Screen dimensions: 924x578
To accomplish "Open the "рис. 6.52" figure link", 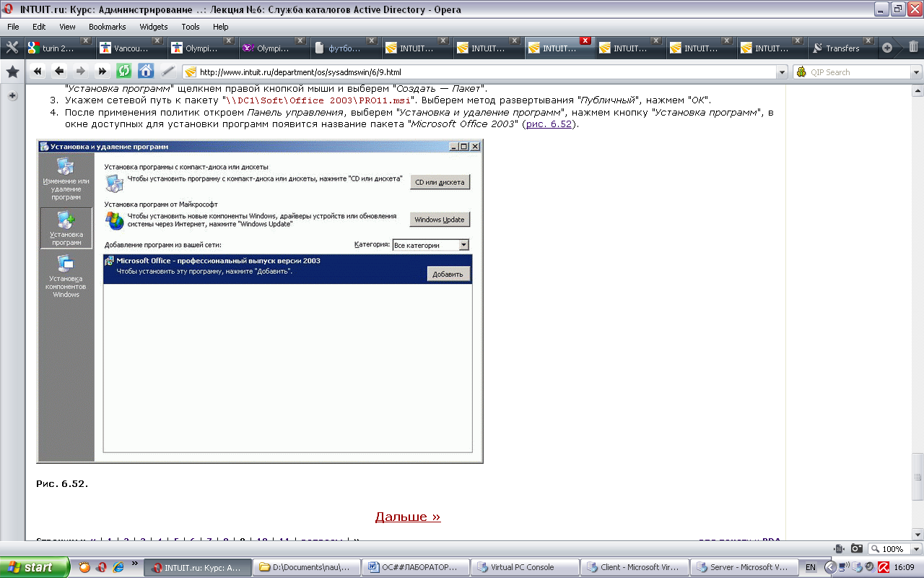I will 548,124.
